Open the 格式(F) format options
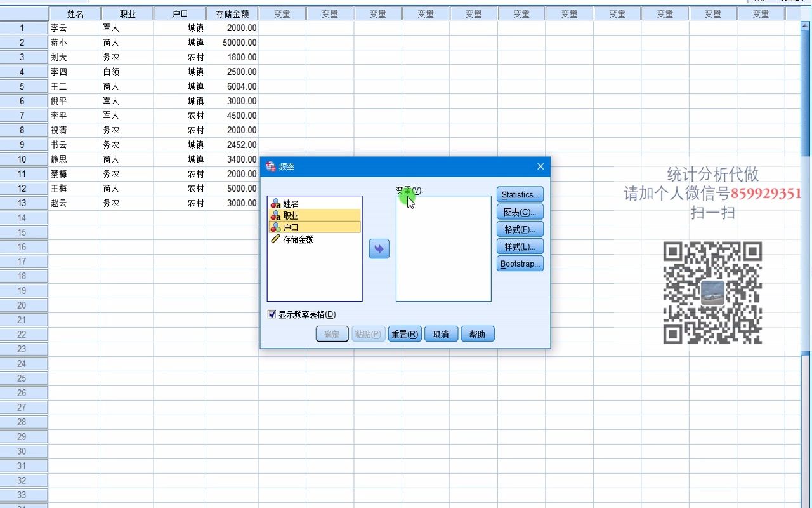The width and height of the screenshot is (812, 508). coord(520,229)
